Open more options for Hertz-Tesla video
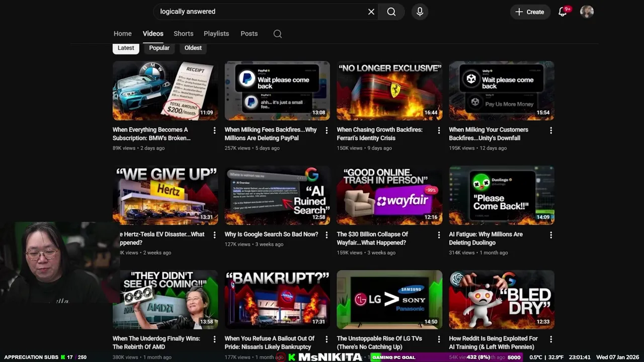This screenshot has width=644, height=362. pos(214,235)
